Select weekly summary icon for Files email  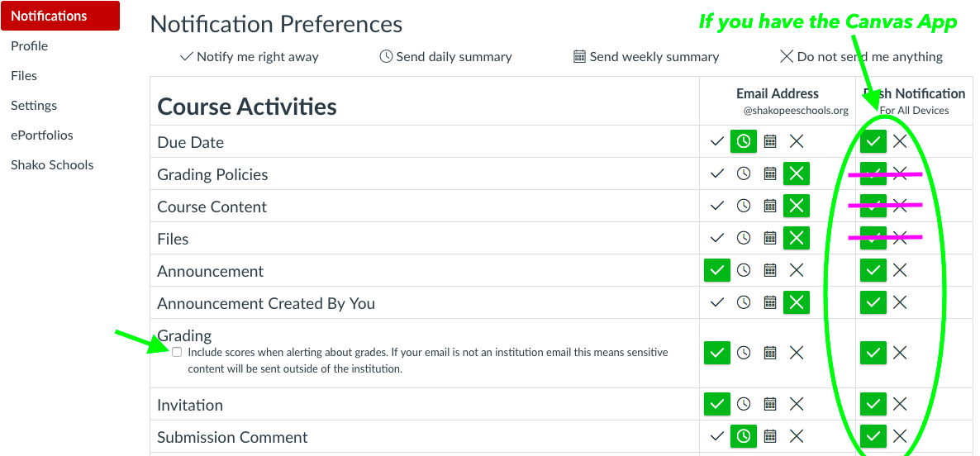(x=770, y=239)
